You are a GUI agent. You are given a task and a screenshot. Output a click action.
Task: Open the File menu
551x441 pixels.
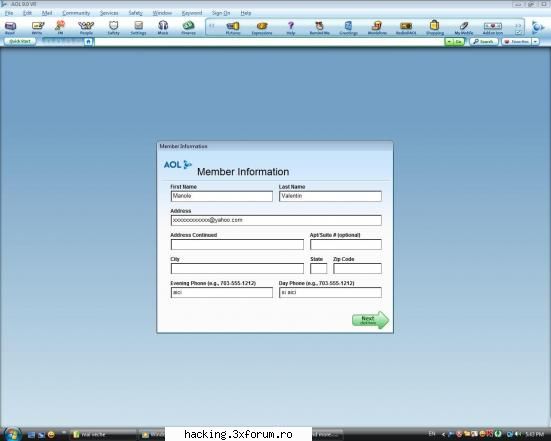point(9,13)
